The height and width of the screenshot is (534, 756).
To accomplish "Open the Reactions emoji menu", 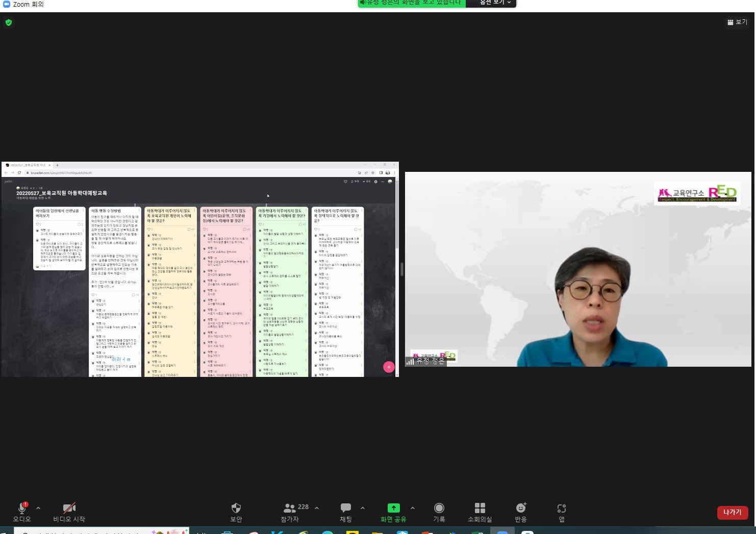I will coord(520,511).
